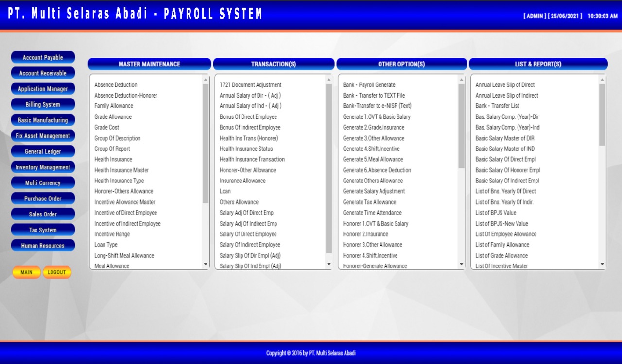The height and width of the screenshot is (364, 622).
Task: Open Application Manager module
Action: click(43, 89)
